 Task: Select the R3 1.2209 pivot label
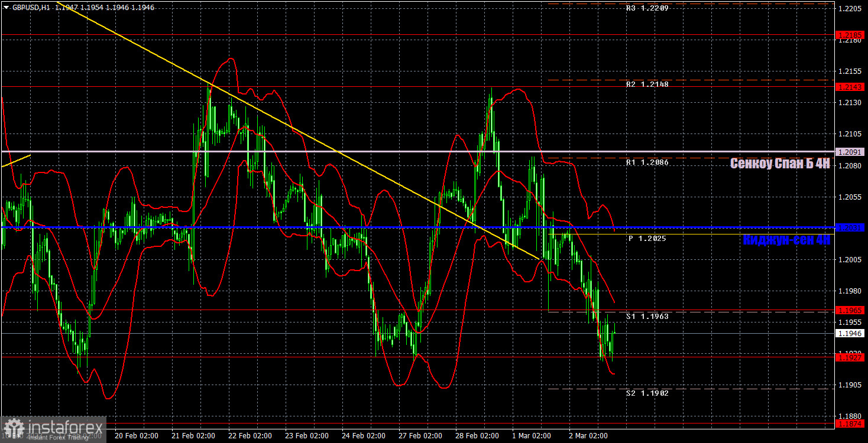click(648, 8)
